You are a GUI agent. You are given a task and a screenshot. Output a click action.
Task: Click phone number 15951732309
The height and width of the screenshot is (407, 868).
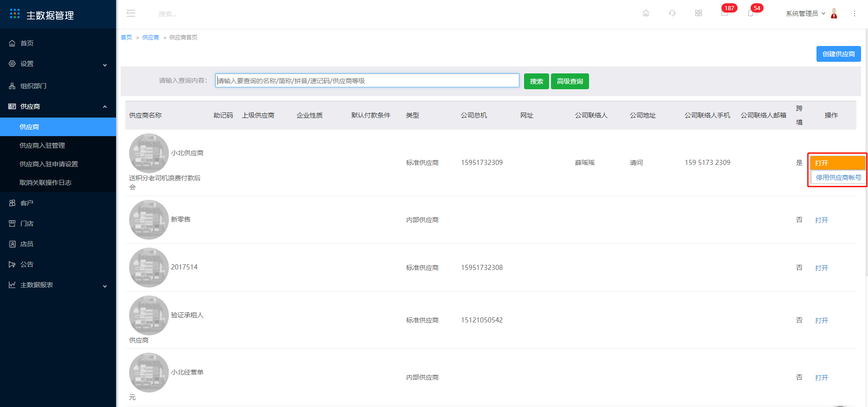[482, 163]
